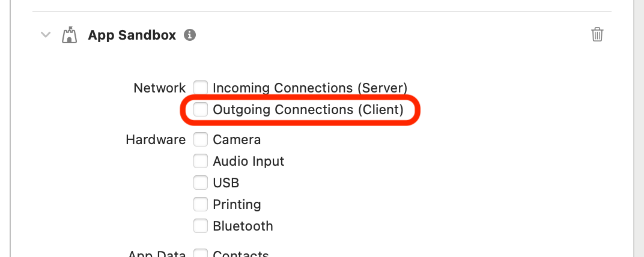Enable Incoming Connections (Server) checkbox
The width and height of the screenshot is (644, 257).
pyautogui.click(x=201, y=88)
